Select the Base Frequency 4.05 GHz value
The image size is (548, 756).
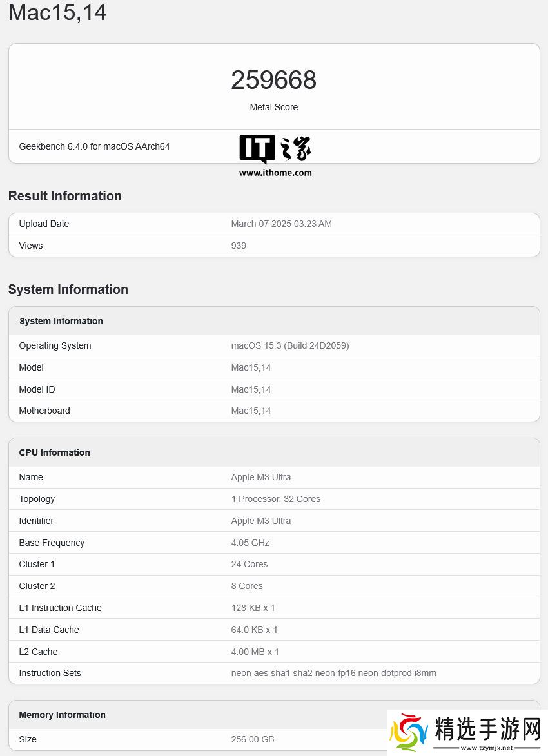[250, 543]
